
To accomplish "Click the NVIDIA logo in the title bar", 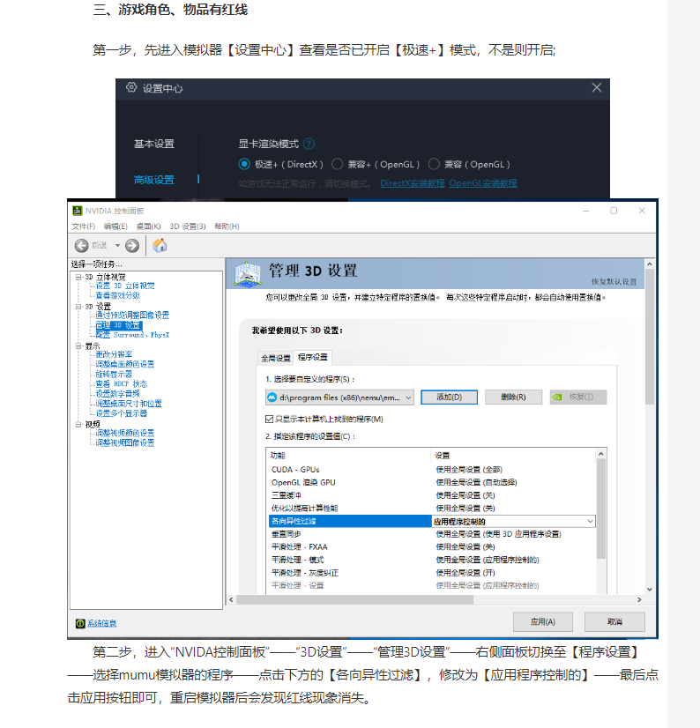I will coord(78,212).
